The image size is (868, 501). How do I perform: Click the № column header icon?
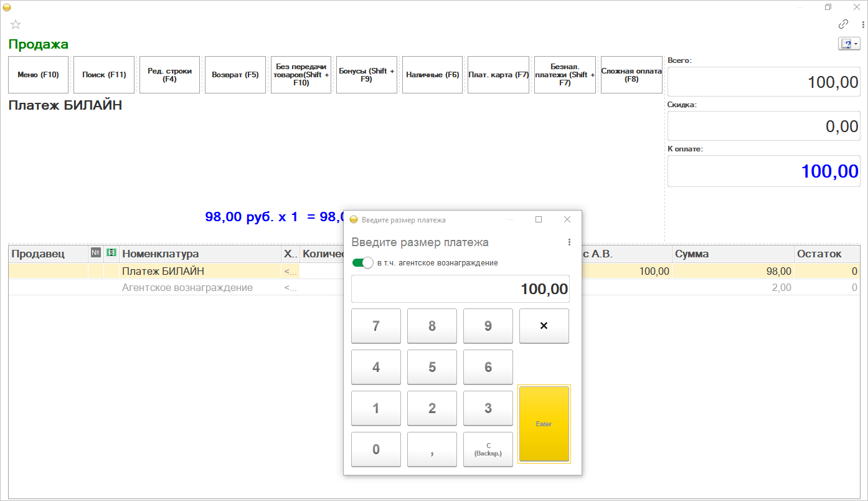(x=95, y=253)
